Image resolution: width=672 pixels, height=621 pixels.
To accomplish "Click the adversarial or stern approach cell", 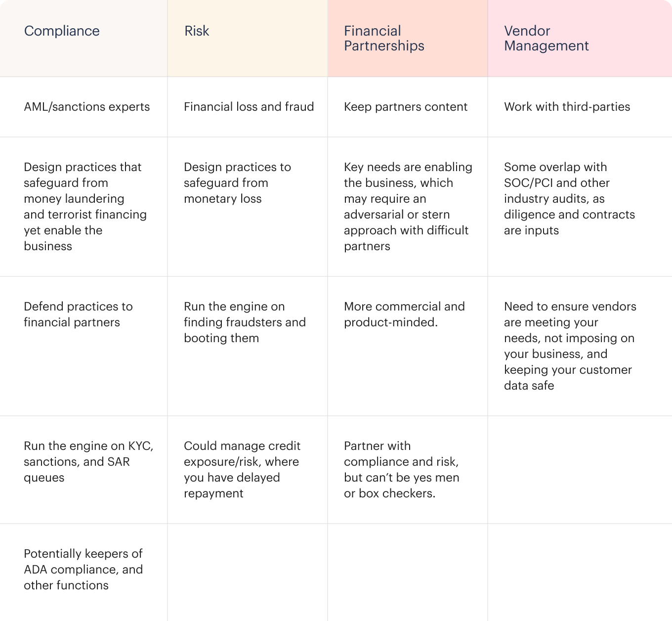I will (408, 206).
